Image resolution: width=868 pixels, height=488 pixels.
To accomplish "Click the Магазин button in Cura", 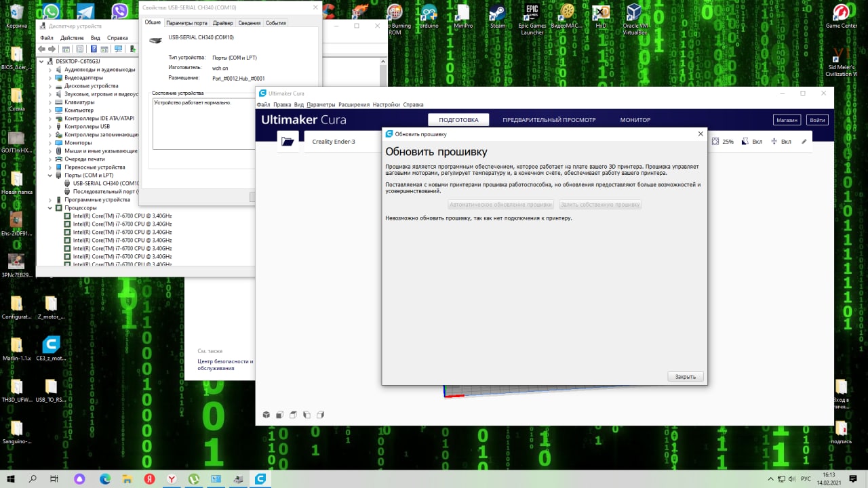I will pyautogui.click(x=787, y=120).
